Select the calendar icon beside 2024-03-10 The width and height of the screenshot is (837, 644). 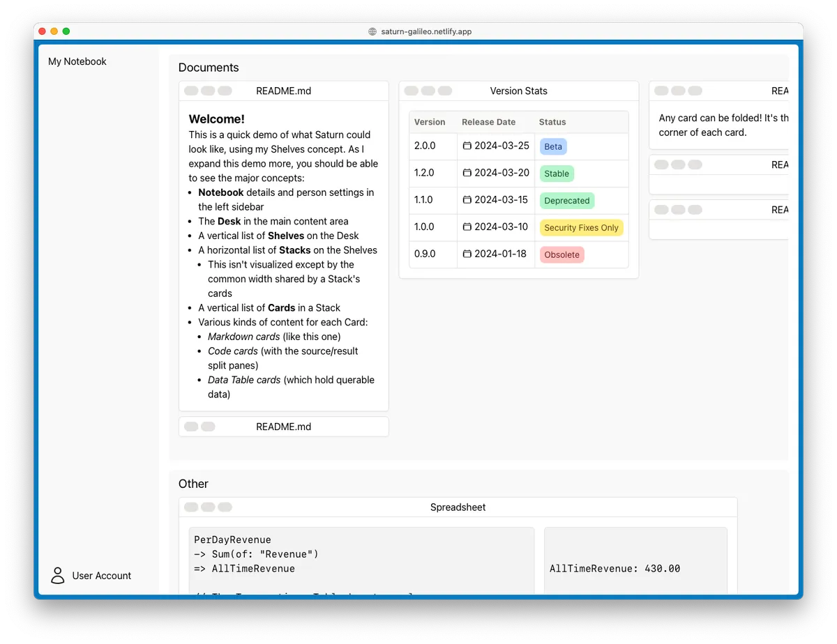coord(467,227)
